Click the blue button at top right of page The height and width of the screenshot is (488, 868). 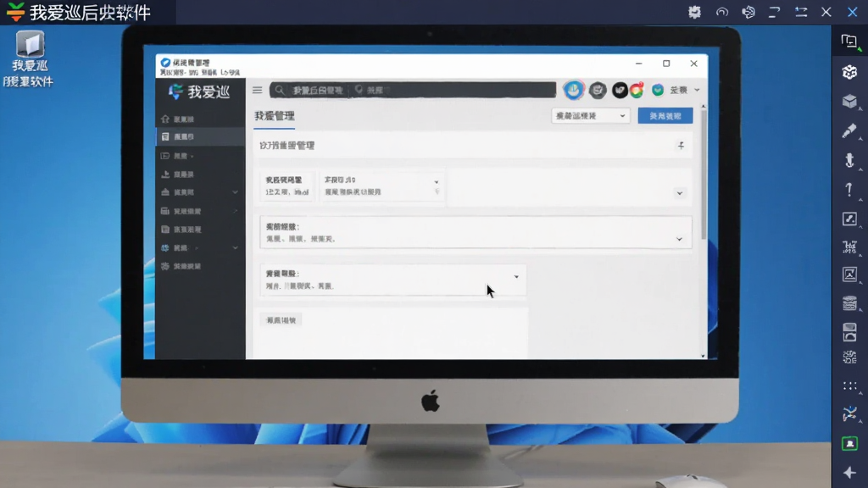(665, 115)
